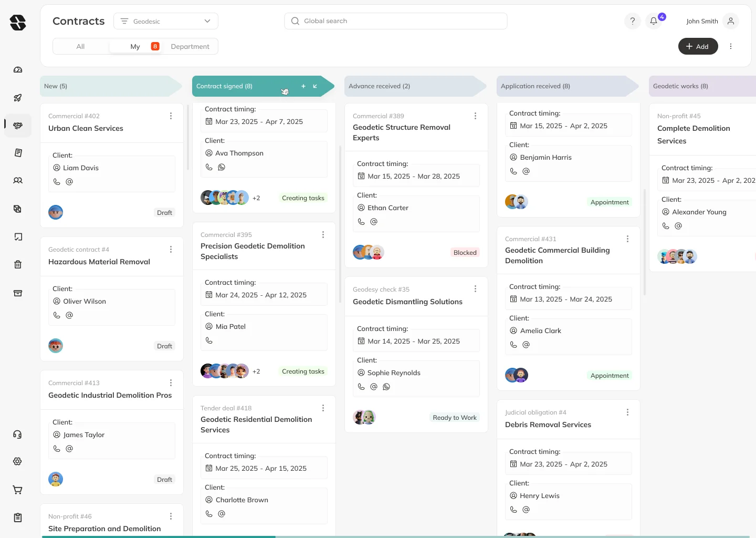Switch to the All contracts tab
Image resolution: width=756 pixels, height=538 pixels.
81,46
